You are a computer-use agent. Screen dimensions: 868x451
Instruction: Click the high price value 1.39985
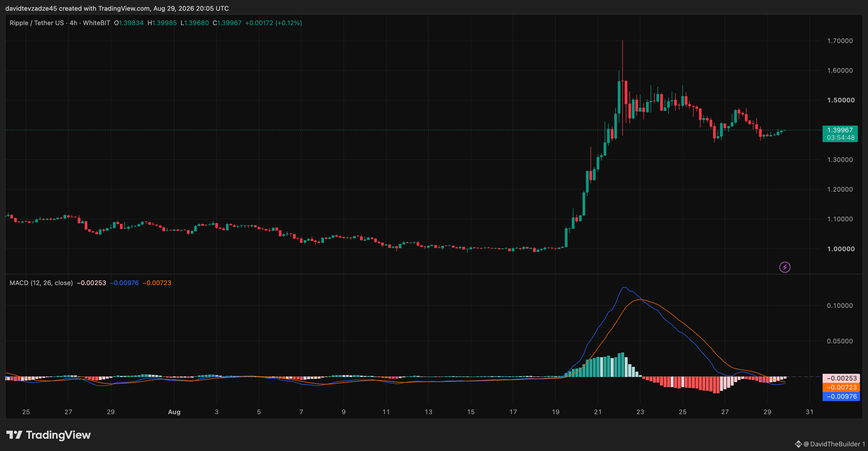(x=165, y=23)
